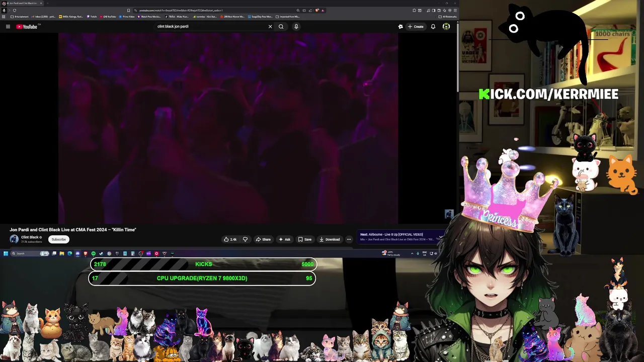Image resolution: width=644 pixels, height=362 pixels.
Task: Click the miniplayer icon at video corner
Action: (x=449, y=214)
